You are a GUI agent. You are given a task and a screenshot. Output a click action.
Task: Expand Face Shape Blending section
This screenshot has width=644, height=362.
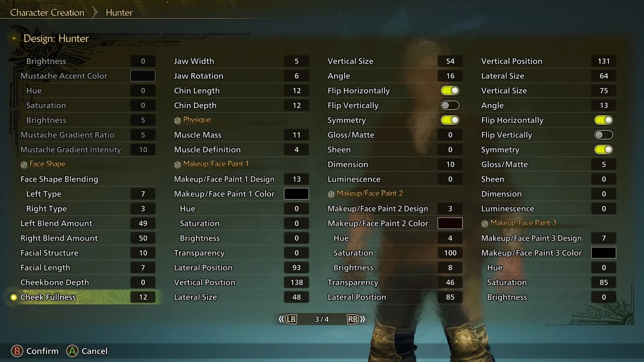[x=59, y=179]
